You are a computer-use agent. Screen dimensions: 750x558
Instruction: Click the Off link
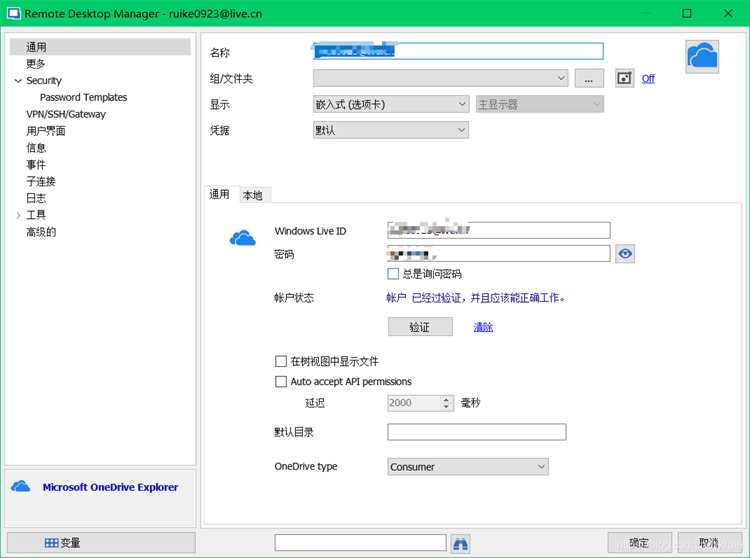coord(648,78)
